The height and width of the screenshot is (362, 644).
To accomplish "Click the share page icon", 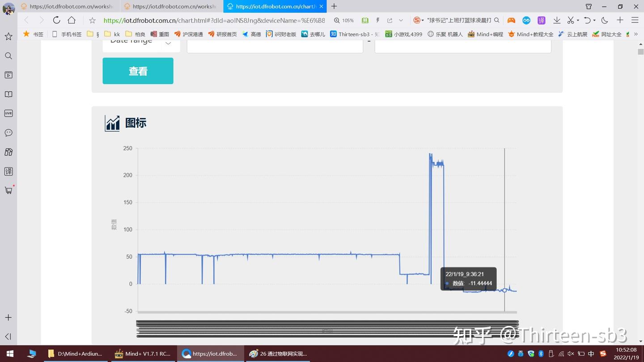I will (390, 21).
